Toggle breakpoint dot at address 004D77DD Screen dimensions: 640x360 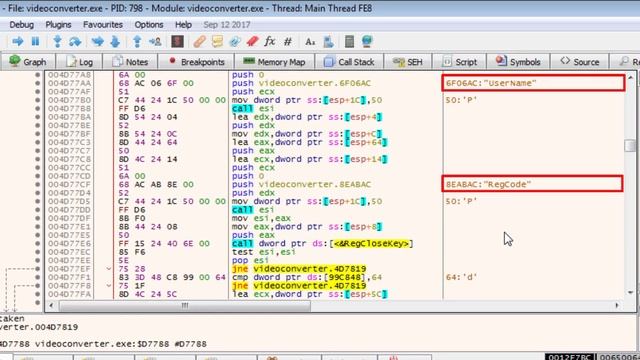pos(38,210)
